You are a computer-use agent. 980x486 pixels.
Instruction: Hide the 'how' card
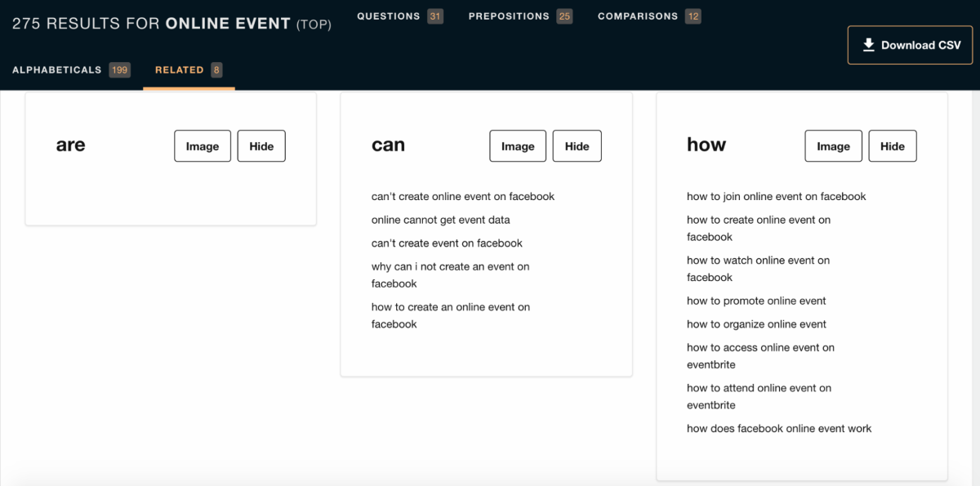pos(892,146)
